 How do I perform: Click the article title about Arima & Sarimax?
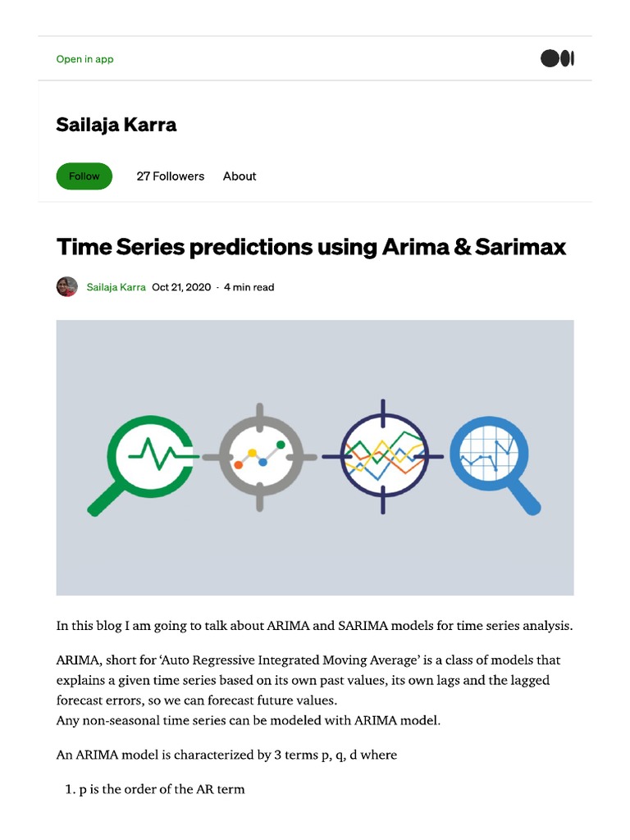(x=311, y=247)
